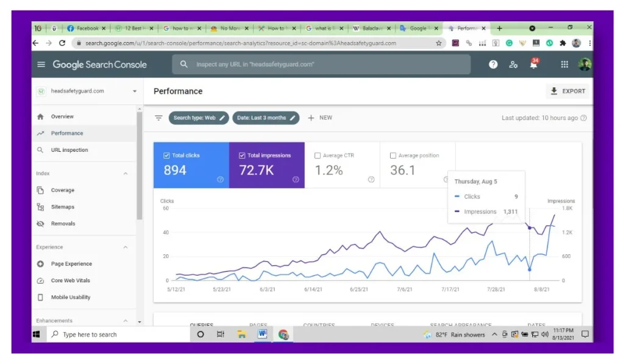Collapse the Index section
This screenshot has width=625, height=364.
126,174
